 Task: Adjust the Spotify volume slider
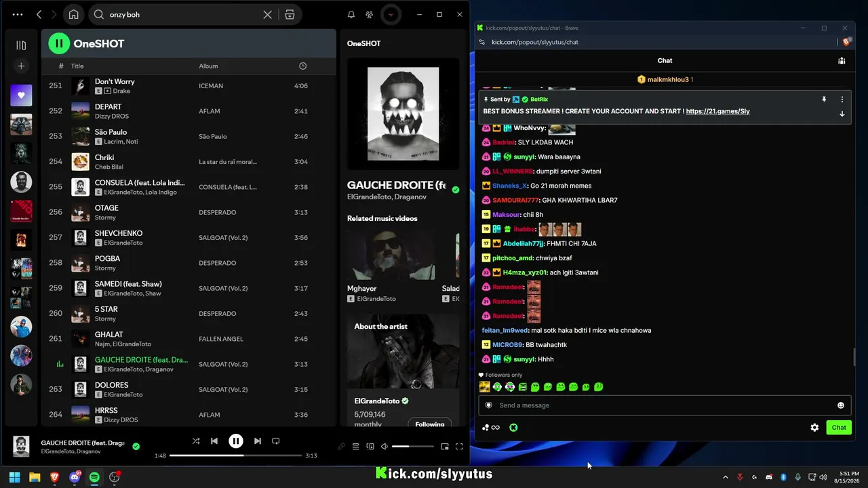412,447
